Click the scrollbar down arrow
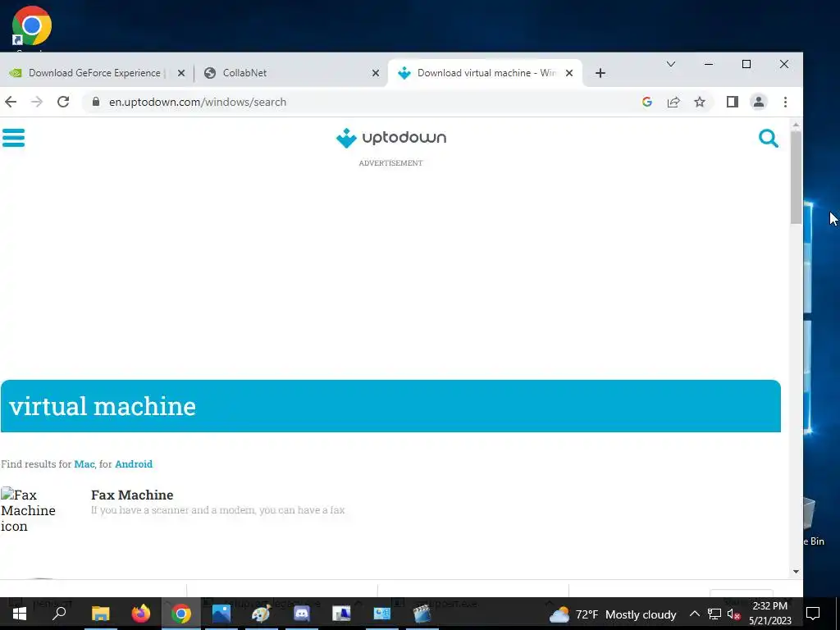Viewport: 840px width, 630px height. point(796,572)
